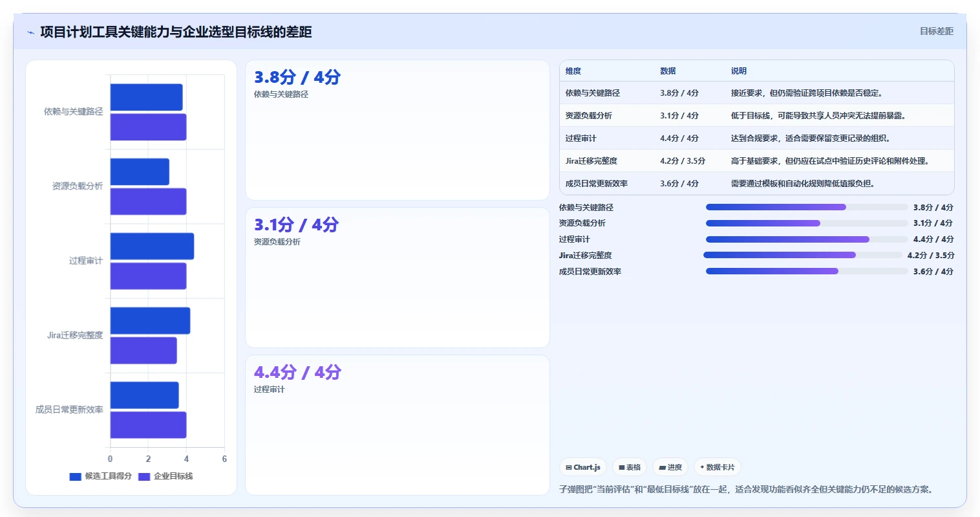The height and width of the screenshot is (517, 980).
Task: Click the 依赖与关键路径 progress bar
Action: (807, 207)
